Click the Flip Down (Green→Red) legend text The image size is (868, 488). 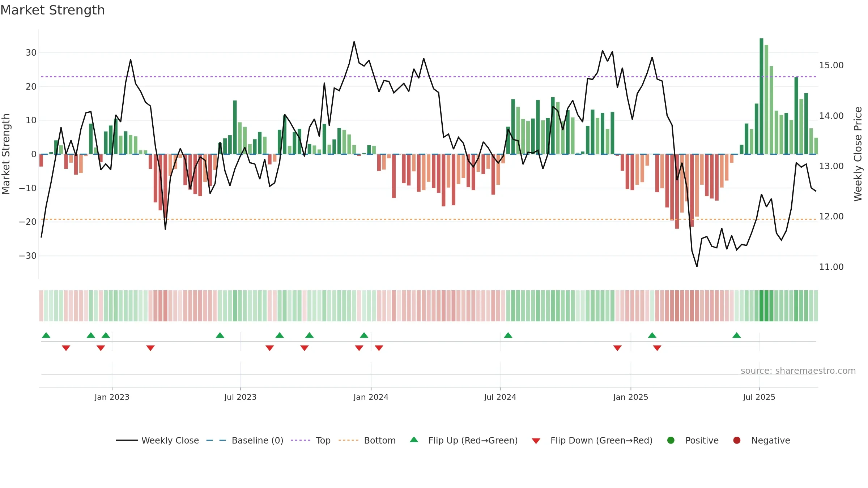pyautogui.click(x=601, y=440)
